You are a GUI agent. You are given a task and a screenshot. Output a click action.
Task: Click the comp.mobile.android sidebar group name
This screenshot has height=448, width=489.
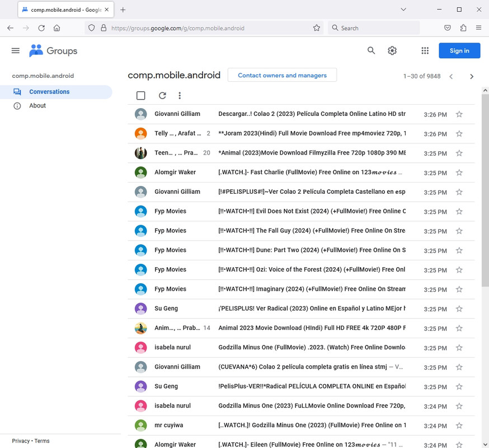coord(43,76)
